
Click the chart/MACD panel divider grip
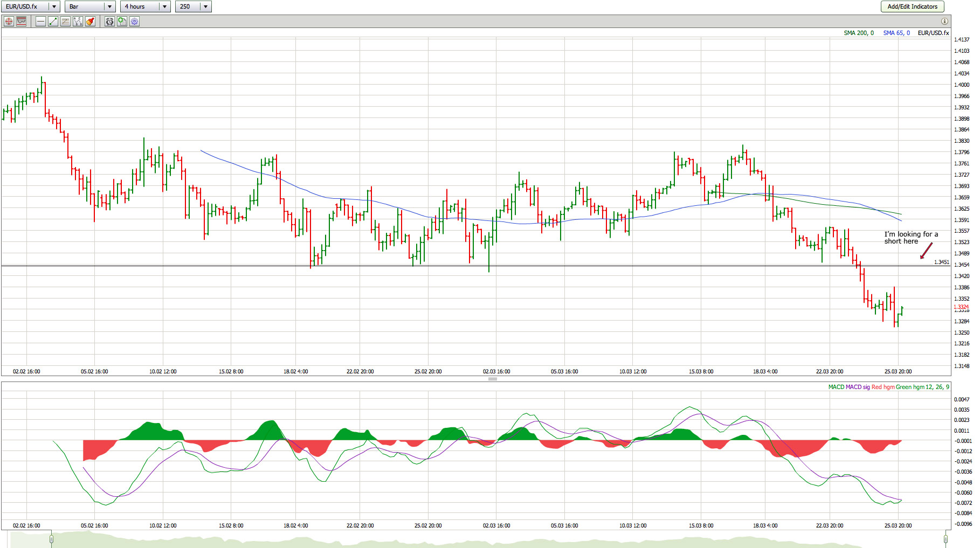coord(492,379)
